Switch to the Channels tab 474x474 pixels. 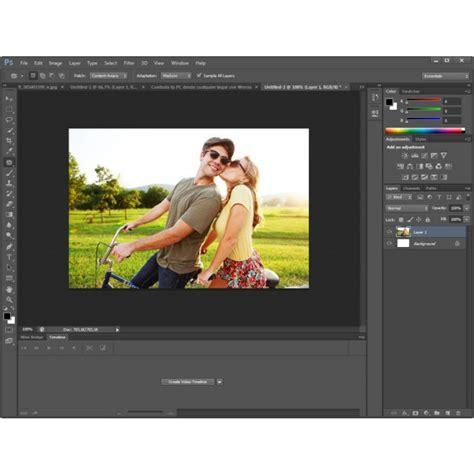pos(411,188)
